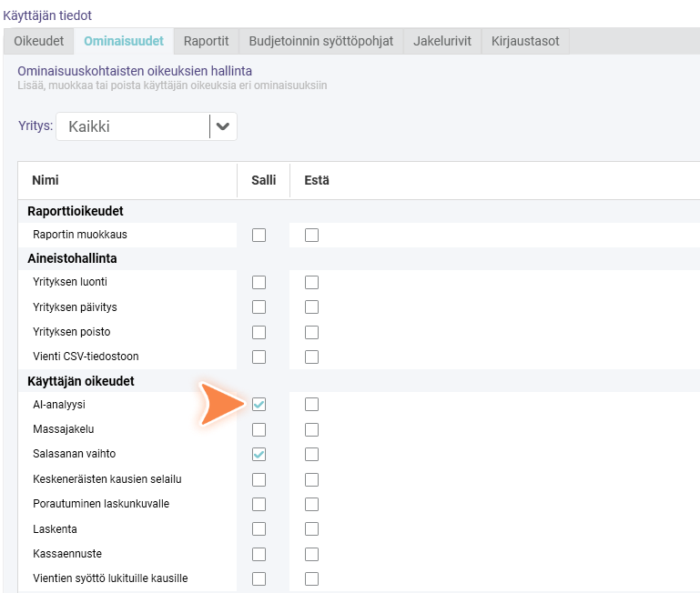Check Estä for Raportin muokkaus
700x593 pixels.
pyautogui.click(x=311, y=236)
